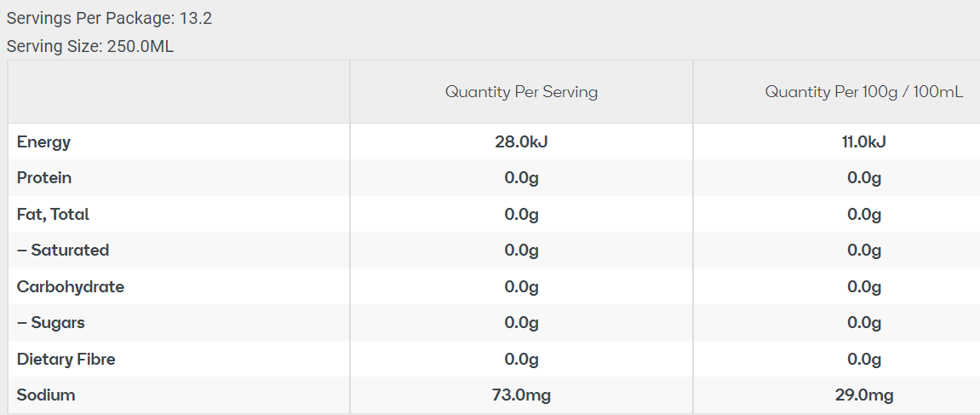Click the Protein per serving 0.0g value
The width and height of the screenshot is (980, 415).
coord(521,178)
